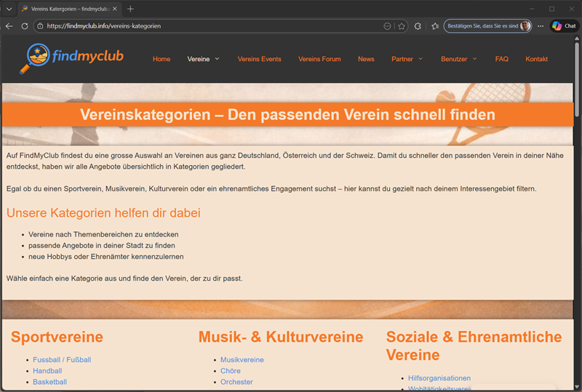Open the Partner menu item
This screenshot has width=582, height=392.
point(402,59)
